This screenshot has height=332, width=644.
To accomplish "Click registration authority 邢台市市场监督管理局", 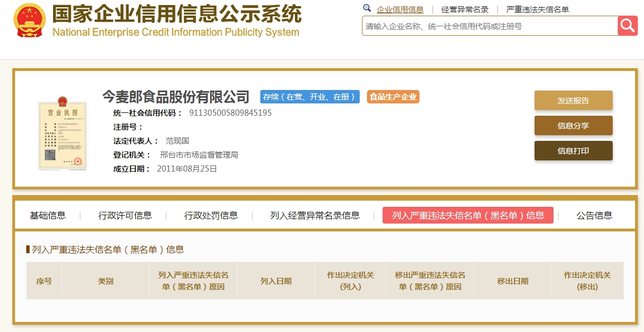I will (x=199, y=155).
